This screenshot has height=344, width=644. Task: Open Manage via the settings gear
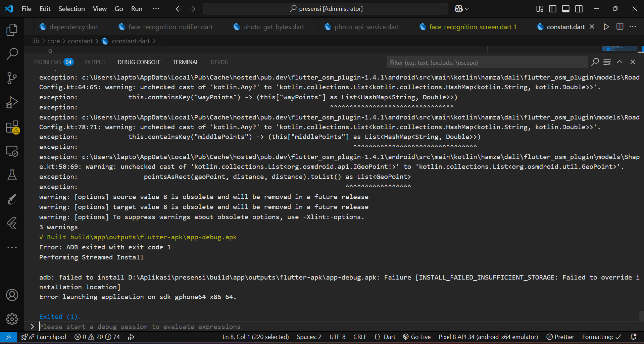[x=12, y=319]
